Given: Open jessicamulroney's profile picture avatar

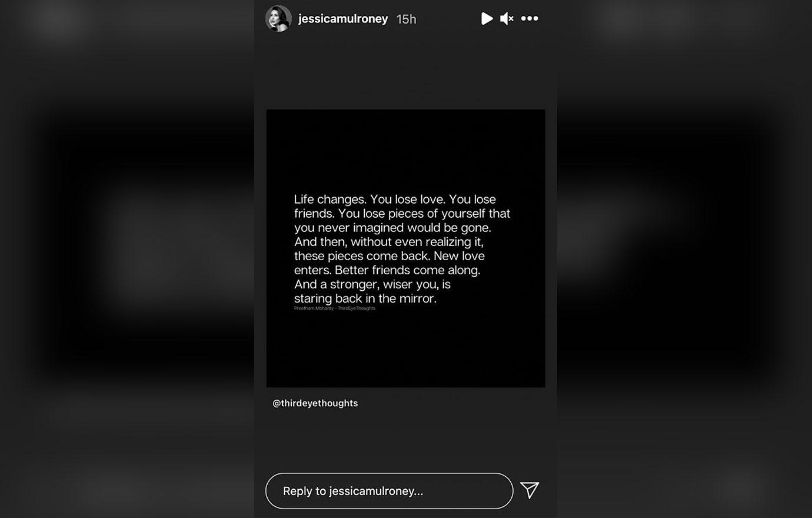Looking at the screenshot, I should [278, 19].
